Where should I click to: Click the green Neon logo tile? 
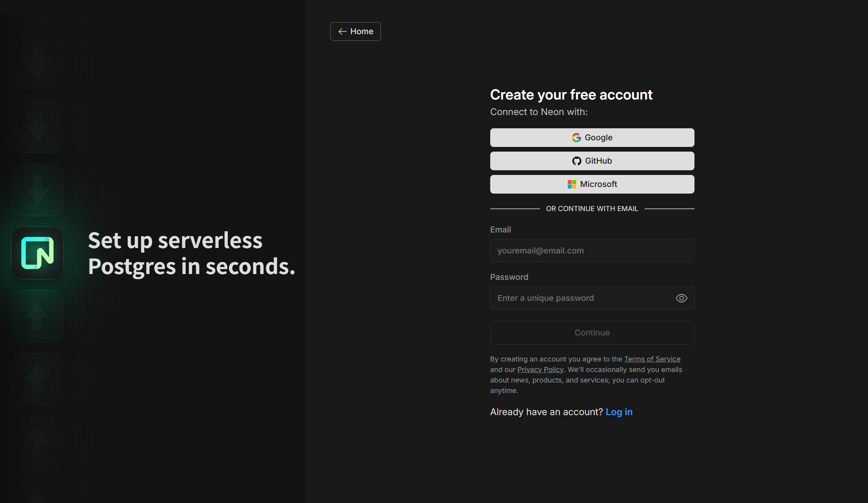(37, 253)
